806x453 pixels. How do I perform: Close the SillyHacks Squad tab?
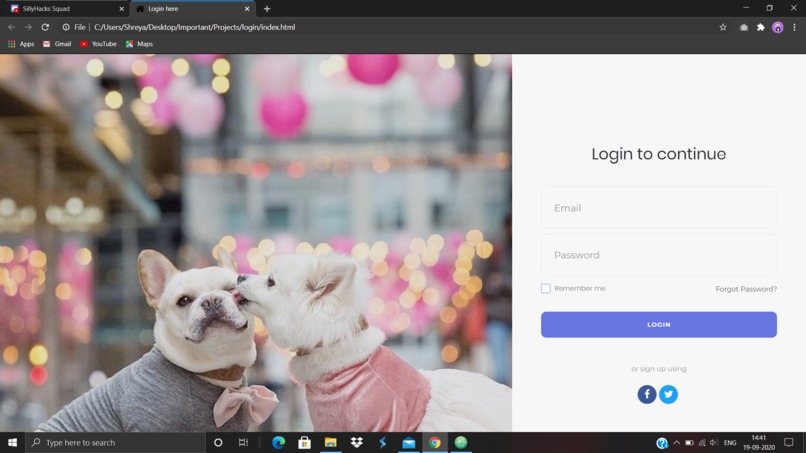pyautogui.click(x=121, y=9)
